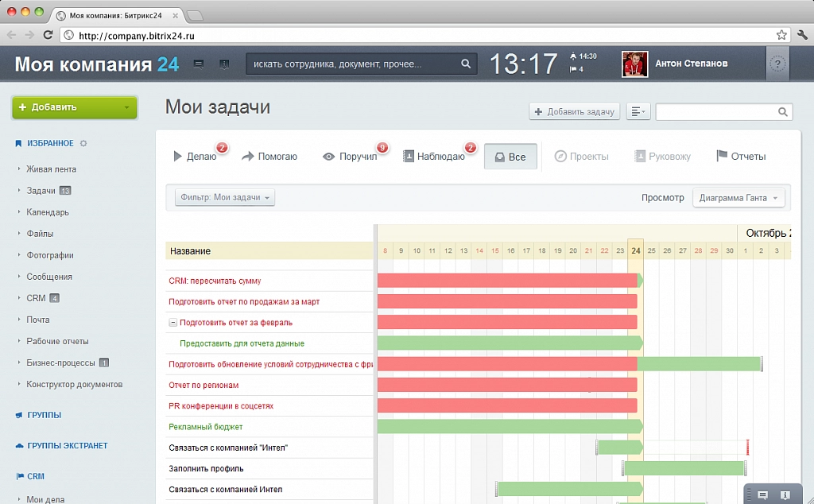Expand the green Добавить button arrow

[126, 107]
